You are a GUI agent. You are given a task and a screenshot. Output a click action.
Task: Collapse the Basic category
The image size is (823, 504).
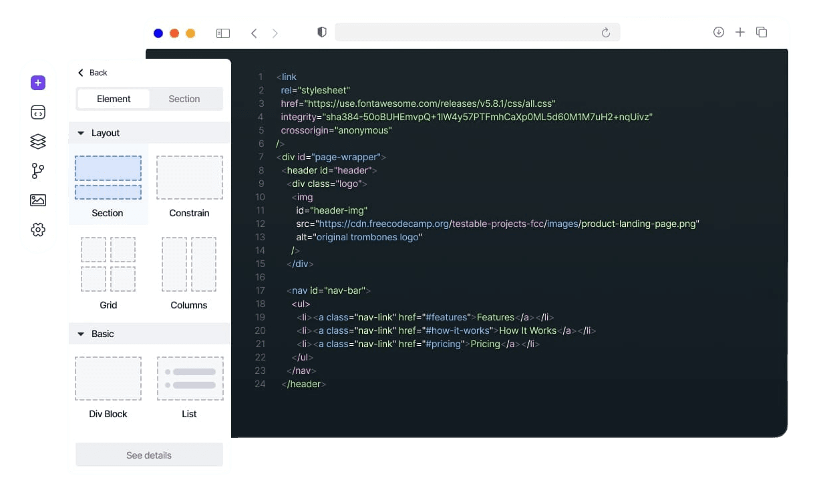point(81,333)
